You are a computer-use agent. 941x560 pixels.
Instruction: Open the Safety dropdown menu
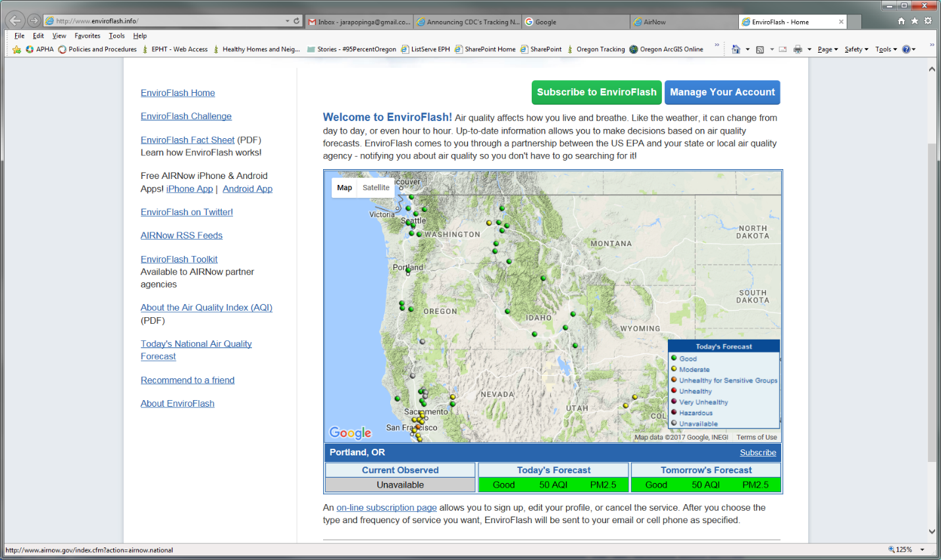coord(857,49)
